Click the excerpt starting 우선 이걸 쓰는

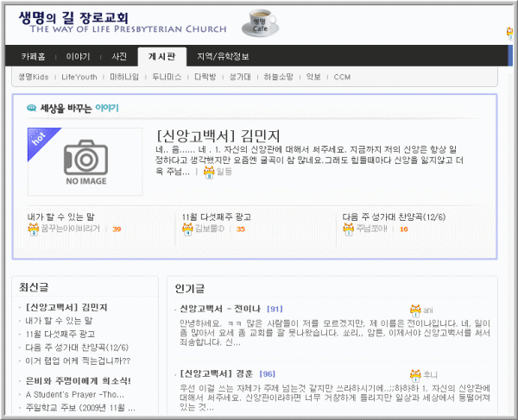point(335,398)
